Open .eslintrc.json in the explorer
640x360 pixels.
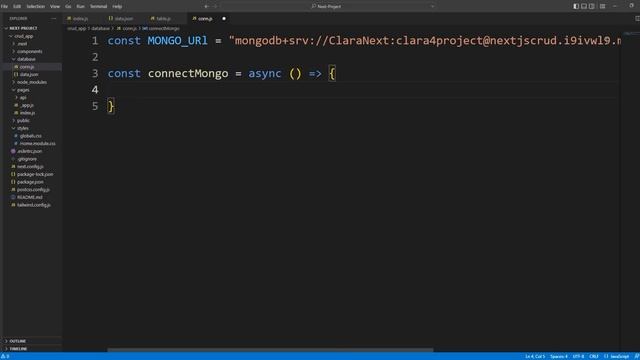[x=29, y=151]
